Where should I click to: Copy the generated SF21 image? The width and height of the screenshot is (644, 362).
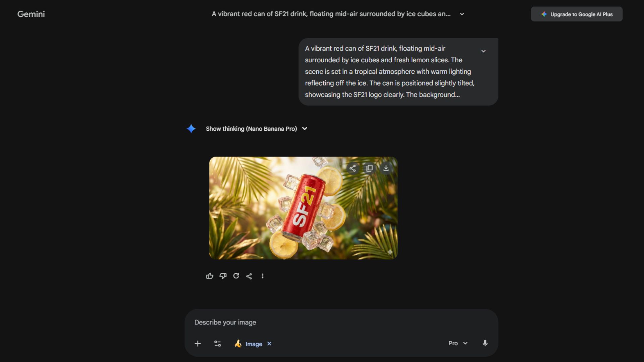coord(369,168)
